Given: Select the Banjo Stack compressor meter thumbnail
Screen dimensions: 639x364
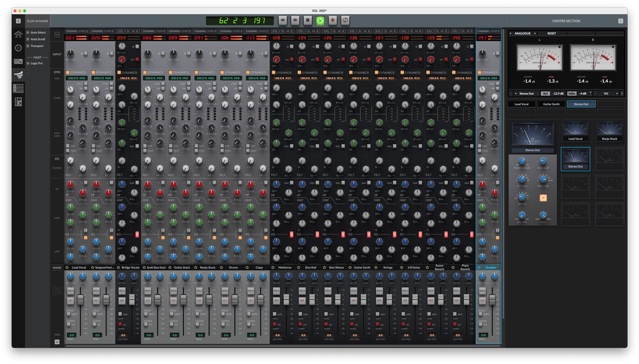Looking at the screenshot, I should point(610,131).
